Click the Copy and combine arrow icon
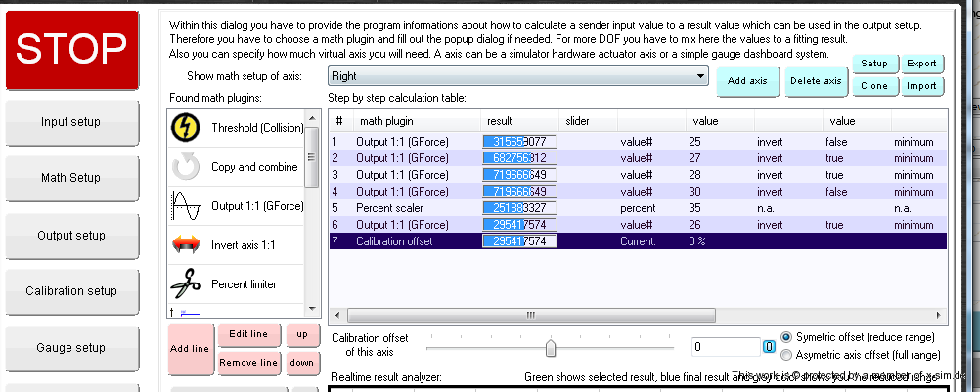Image resolution: width=980 pixels, height=392 pixels. pyautogui.click(x=186, y=167)
